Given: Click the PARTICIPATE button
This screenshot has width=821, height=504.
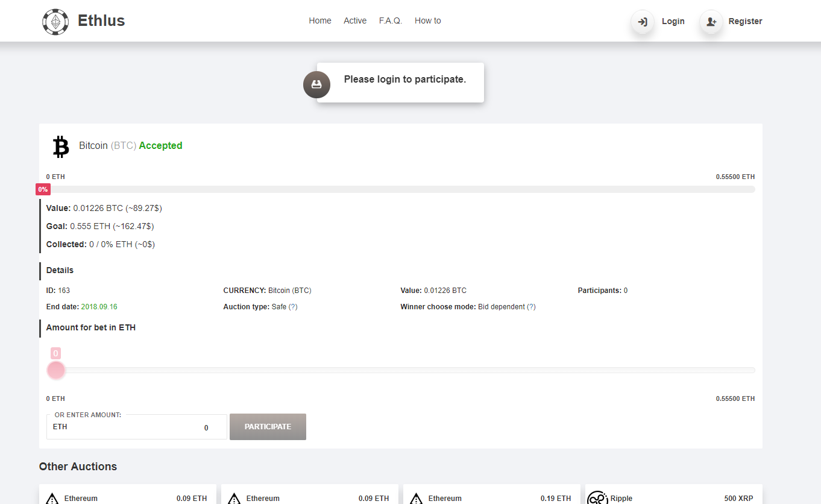Looking at the screenshot, I should [x=268, y=427].
